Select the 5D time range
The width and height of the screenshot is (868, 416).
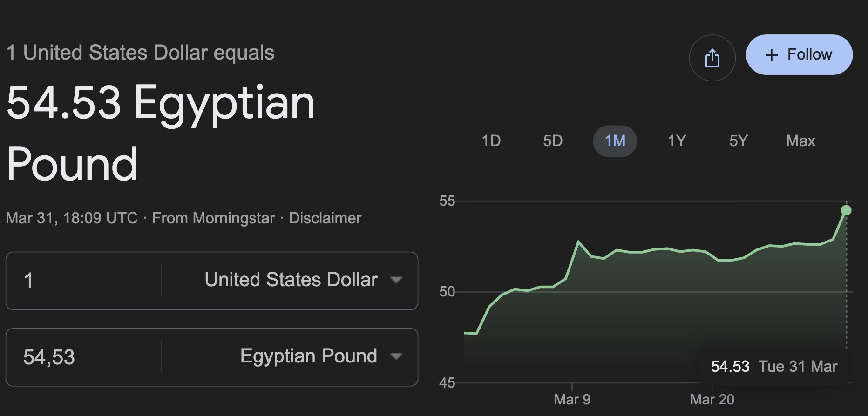point(553,141)
